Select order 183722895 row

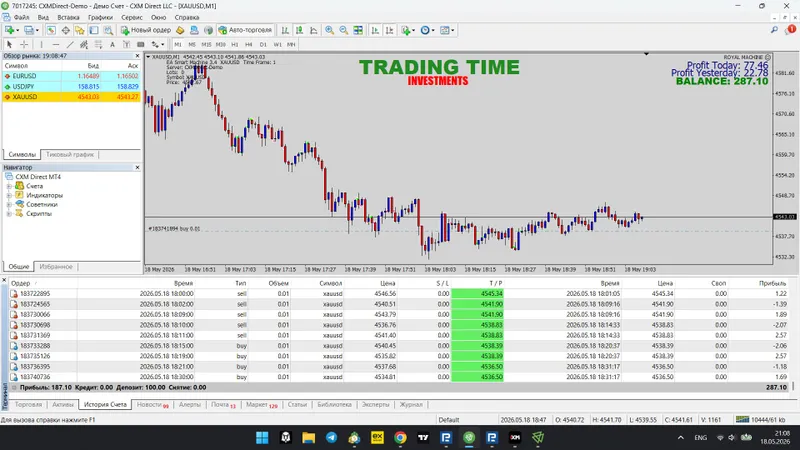click(x=399, y=294)
